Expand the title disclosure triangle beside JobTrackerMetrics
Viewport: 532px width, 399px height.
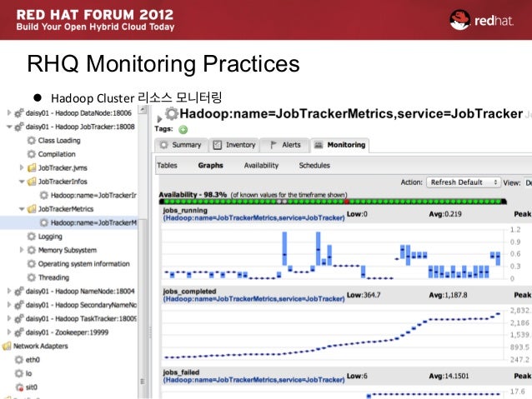click(x=159, y=119)
